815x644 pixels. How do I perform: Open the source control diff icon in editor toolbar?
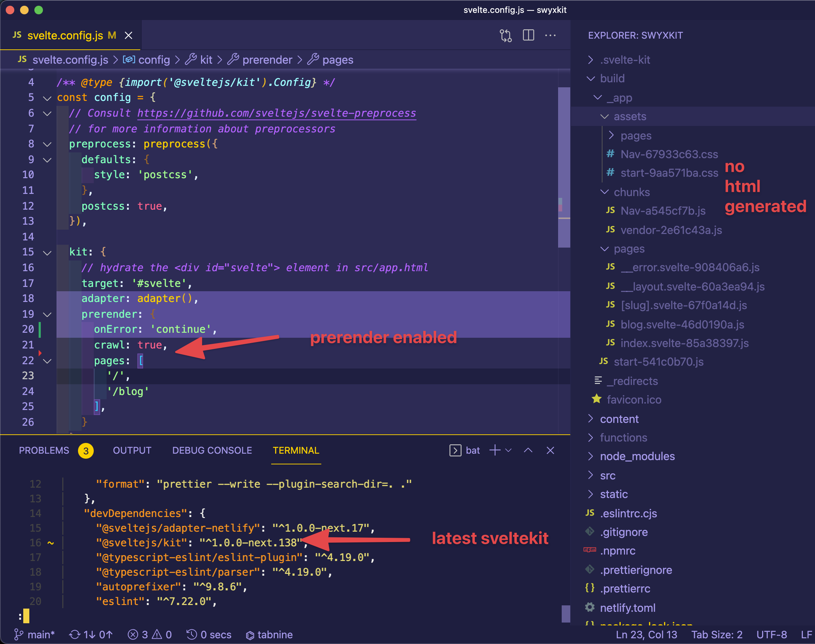click(x=506, y=35)
